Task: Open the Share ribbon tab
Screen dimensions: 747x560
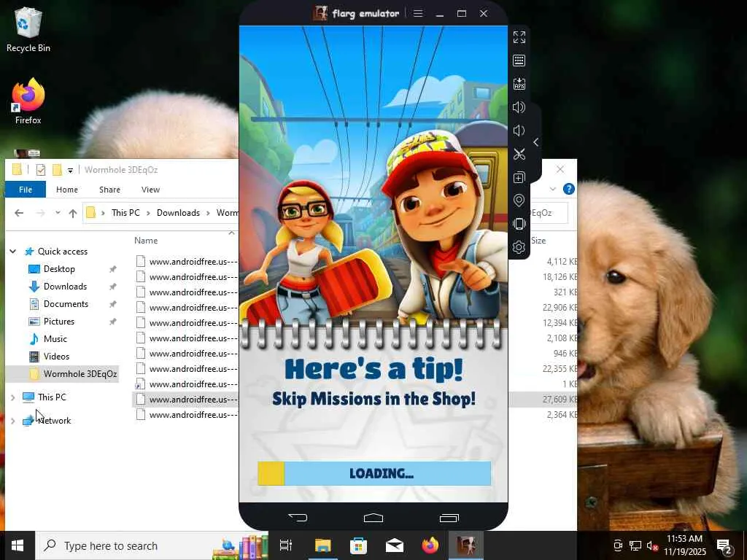Action: [x=109, y=190]
